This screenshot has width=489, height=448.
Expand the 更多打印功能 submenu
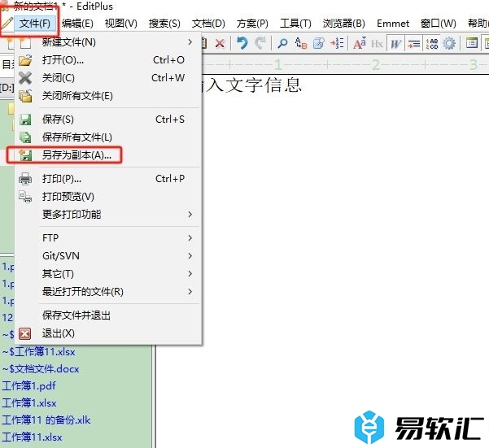click(x=108, y=215)
